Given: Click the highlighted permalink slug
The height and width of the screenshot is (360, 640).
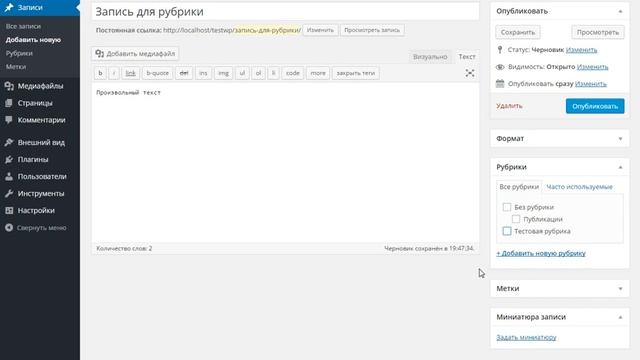Looking at the screenshot, I should click(268, 30).
